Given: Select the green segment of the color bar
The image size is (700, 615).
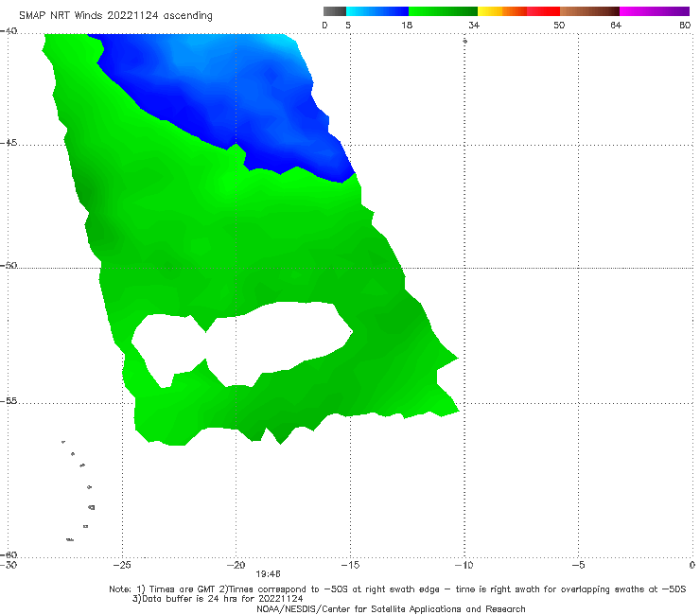Looking at the screenshot, I should [443, 11].
